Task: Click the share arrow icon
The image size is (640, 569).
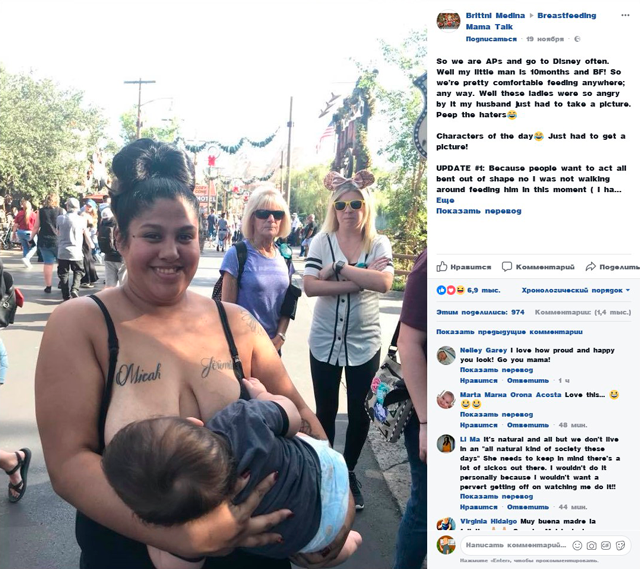Action: [590, 267]
